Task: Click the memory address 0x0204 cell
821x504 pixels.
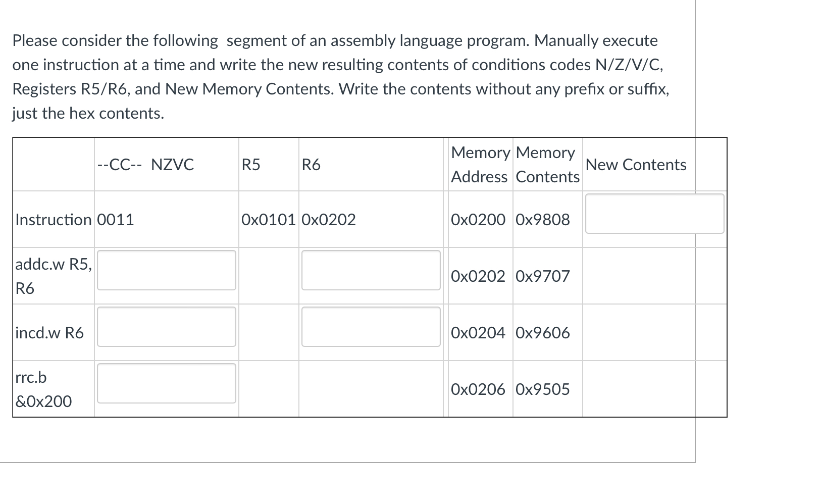Action: pyautogui.click(x=476, y=333)
